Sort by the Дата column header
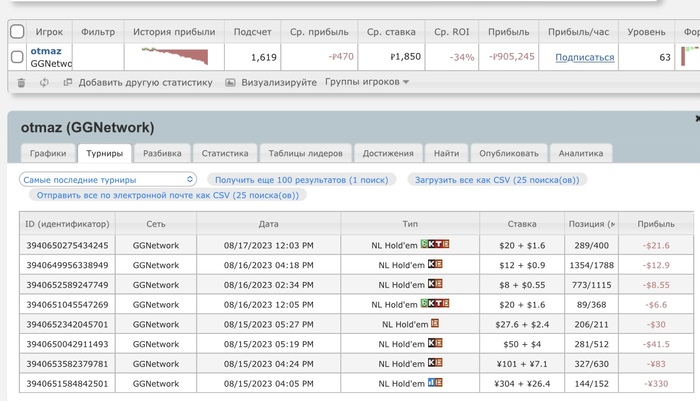The width and height of the screenshot is (700, 401). (268, 224)
